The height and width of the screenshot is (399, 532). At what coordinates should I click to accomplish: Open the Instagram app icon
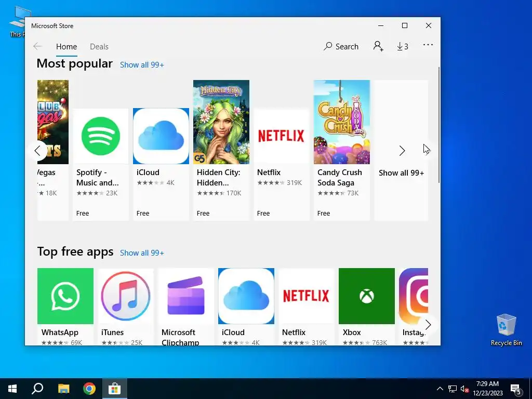(413, 296)
